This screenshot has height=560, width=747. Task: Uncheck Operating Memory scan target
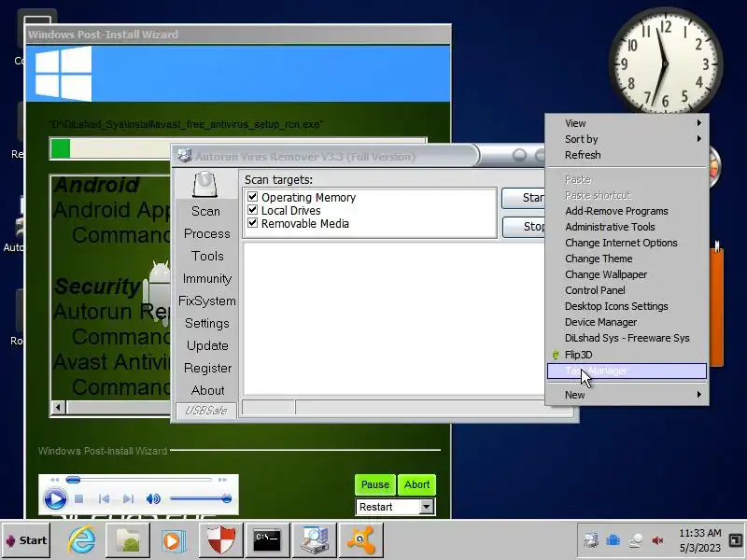pyautogui.click(x=252, y=197)
